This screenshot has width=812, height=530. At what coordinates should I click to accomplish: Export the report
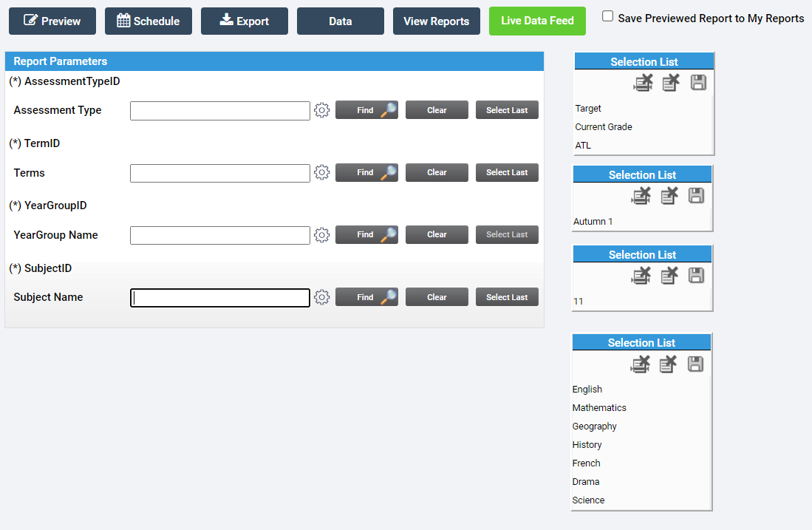(244, 21)
